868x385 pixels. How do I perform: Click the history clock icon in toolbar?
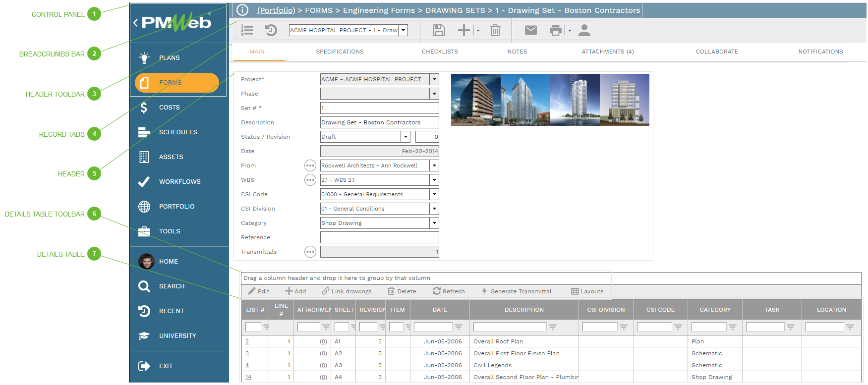click(x=271, y=30)
